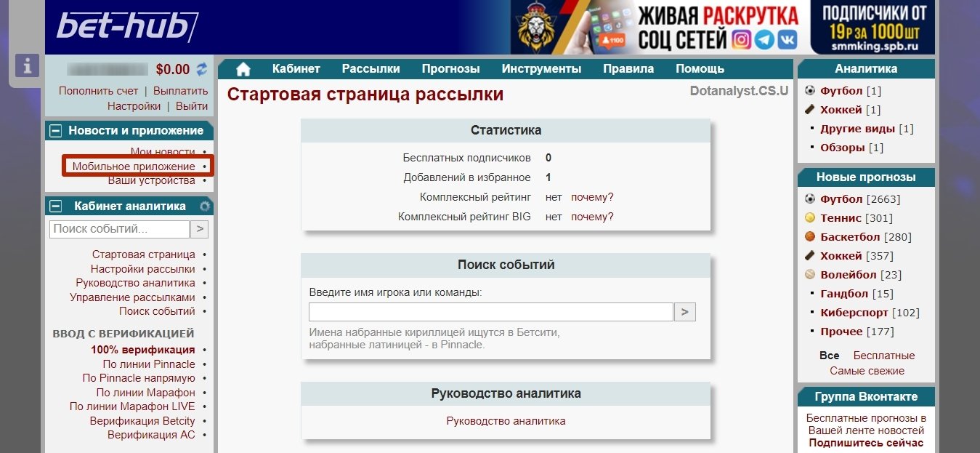Screen dimensions: 980x453
Task: Click the player or team name input field
Action: (x=490, y=312)
